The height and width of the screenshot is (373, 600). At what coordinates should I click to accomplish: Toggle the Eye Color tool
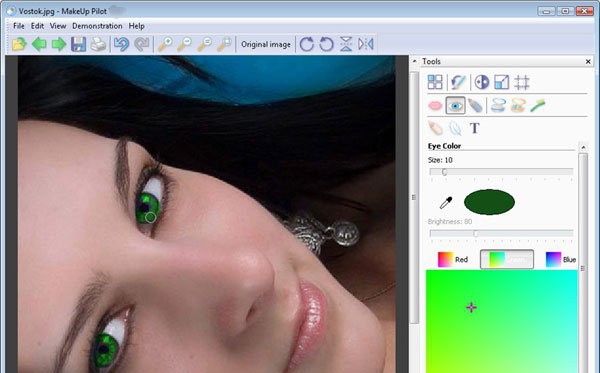click(455, 106)
